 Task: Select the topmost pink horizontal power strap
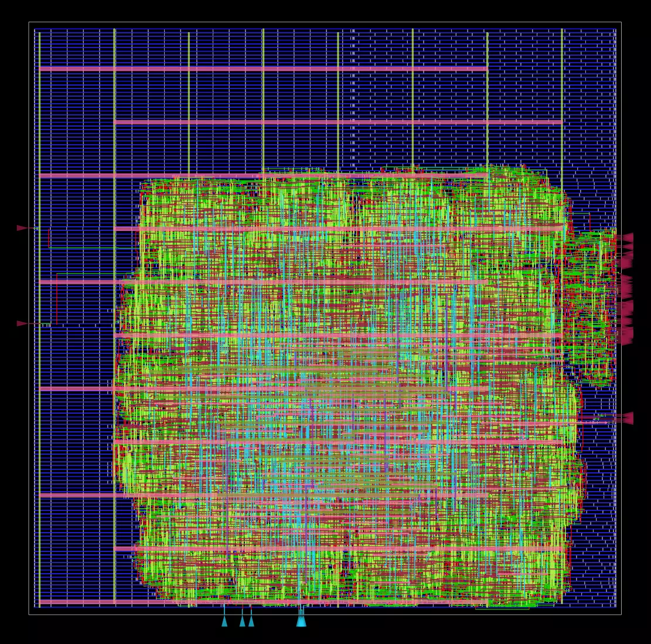(263, 69)
